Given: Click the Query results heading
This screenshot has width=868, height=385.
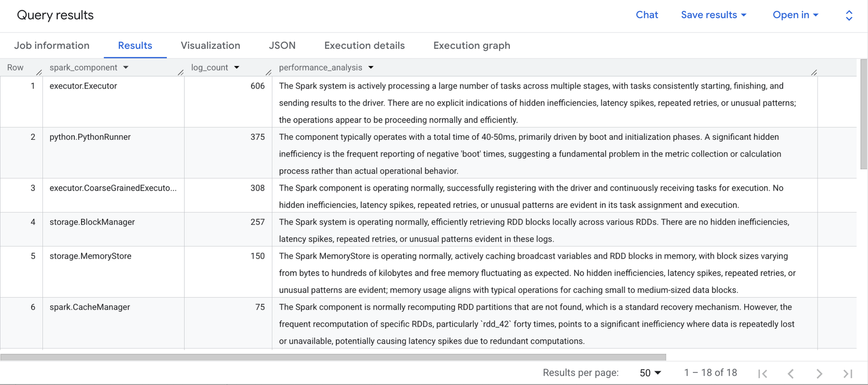Looking at the screenshot, I should point(55,15).
